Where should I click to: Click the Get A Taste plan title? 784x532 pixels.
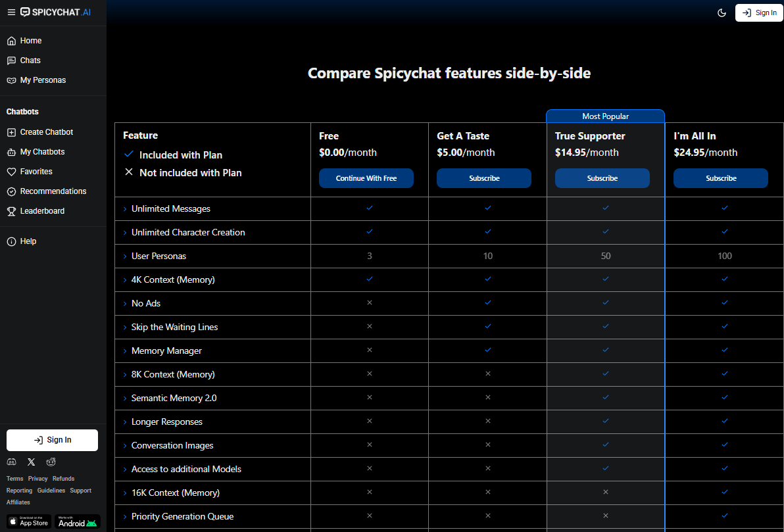click(463, 136)
